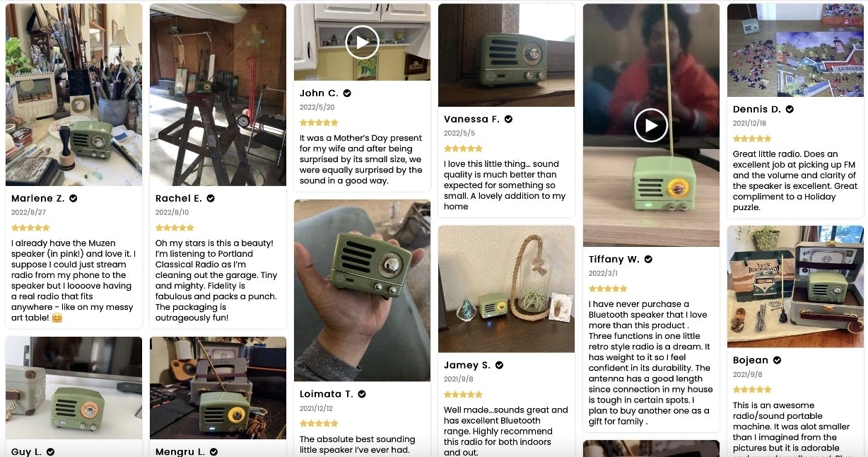The width and height of the screenshot is (868, 457).
Task: Open Bojean's gift box photo
Action: [795, 287]
